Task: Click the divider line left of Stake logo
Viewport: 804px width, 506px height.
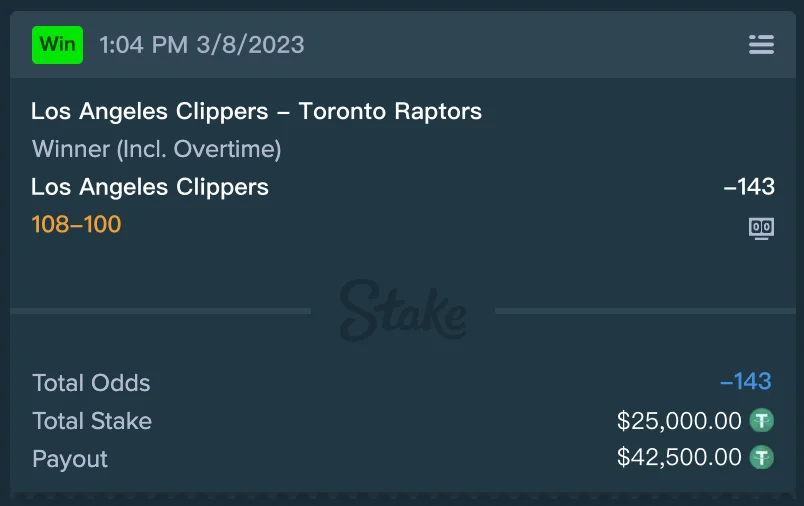Action: (x=160, y=311)
